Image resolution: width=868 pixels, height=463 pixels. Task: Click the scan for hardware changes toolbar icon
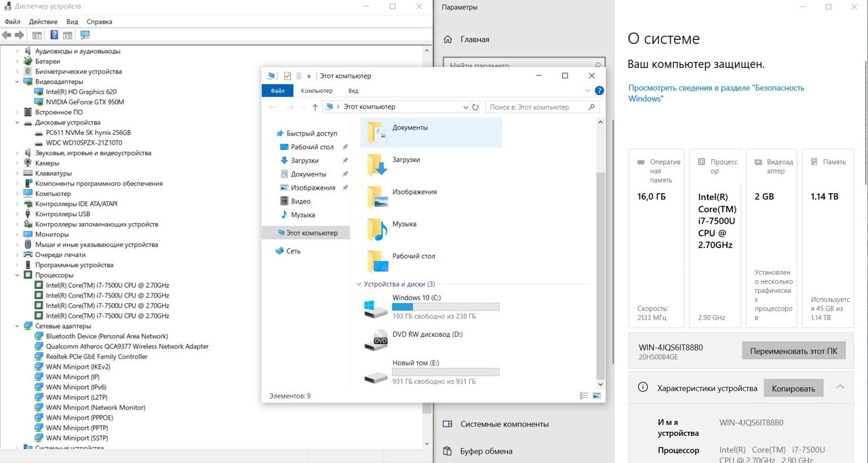[x=85, y=35]
